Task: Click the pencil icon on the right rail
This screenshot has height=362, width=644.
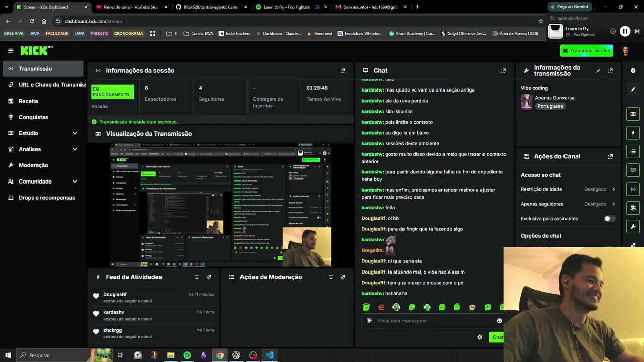Action: pos(633,89)
